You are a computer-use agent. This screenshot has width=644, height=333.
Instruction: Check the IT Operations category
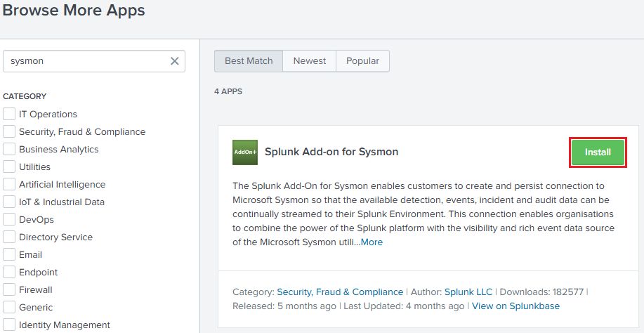coord(9,114)
